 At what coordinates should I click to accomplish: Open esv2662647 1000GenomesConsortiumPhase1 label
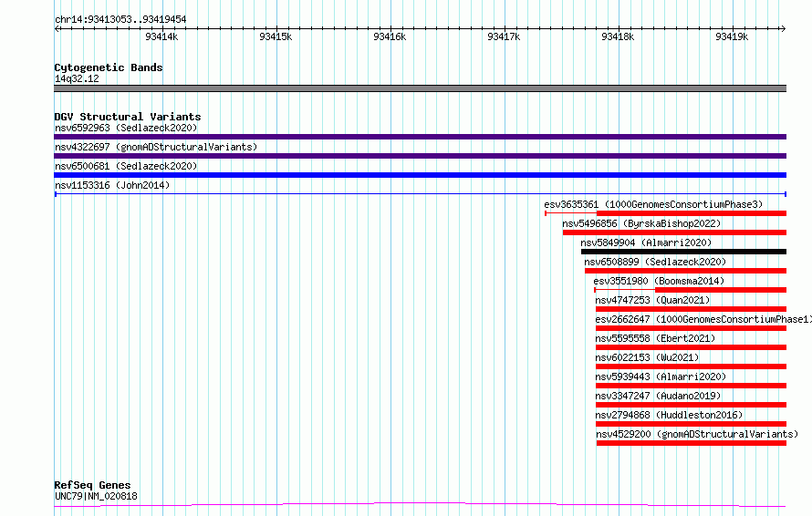pyautogui.click(x=703, y=319)
